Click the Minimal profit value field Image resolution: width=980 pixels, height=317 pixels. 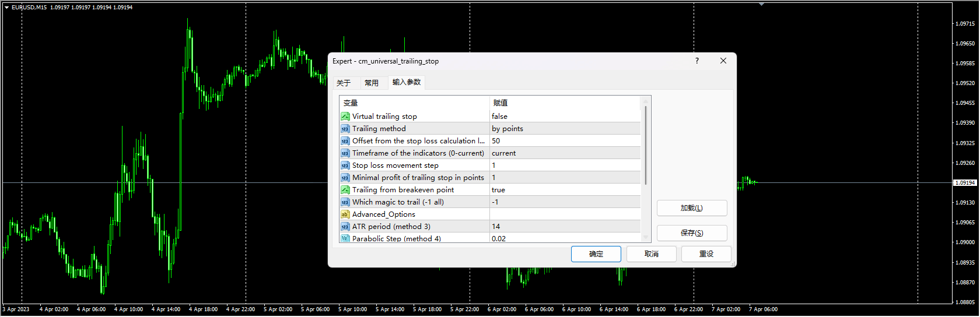pos(565,178)
